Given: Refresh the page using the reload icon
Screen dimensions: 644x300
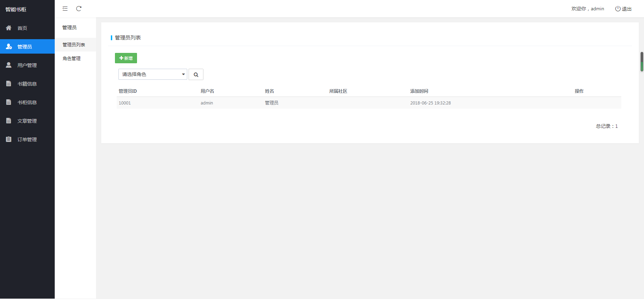Looking at the screenshot, I should (79, 9).
